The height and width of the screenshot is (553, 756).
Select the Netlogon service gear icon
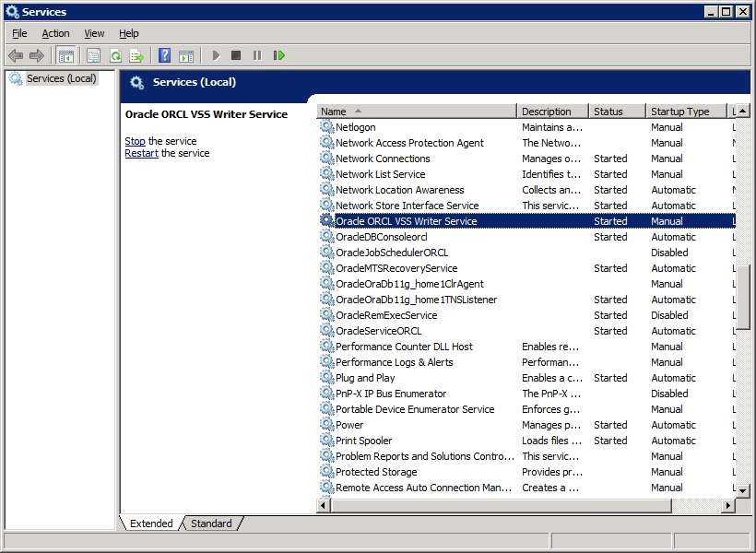pos(327,127)
